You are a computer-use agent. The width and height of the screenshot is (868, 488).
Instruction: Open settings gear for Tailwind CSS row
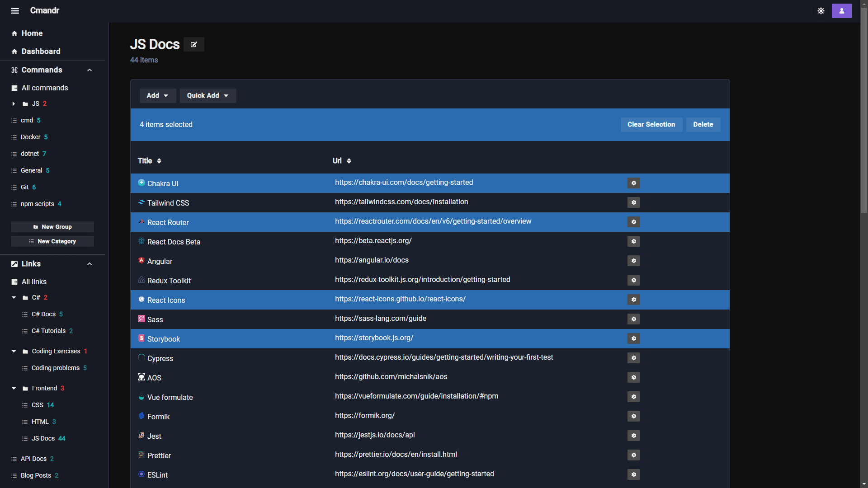tap(633, 202)
